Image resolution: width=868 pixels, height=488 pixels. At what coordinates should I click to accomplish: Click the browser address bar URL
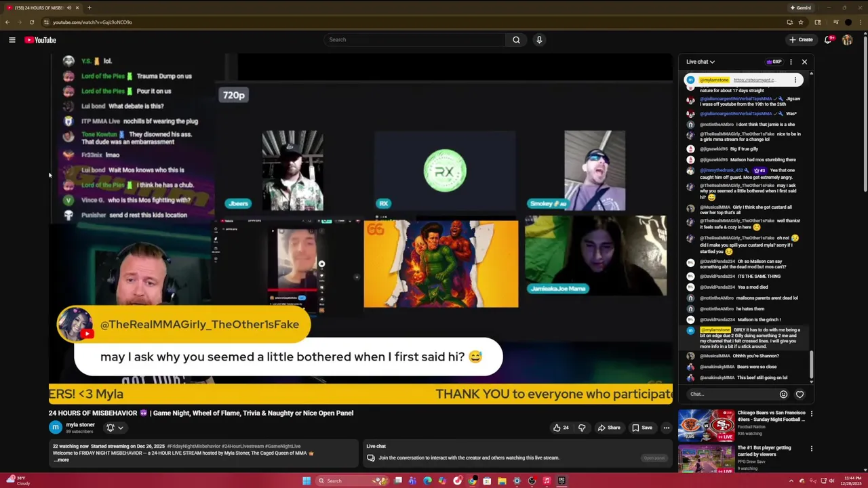(92, 22)
